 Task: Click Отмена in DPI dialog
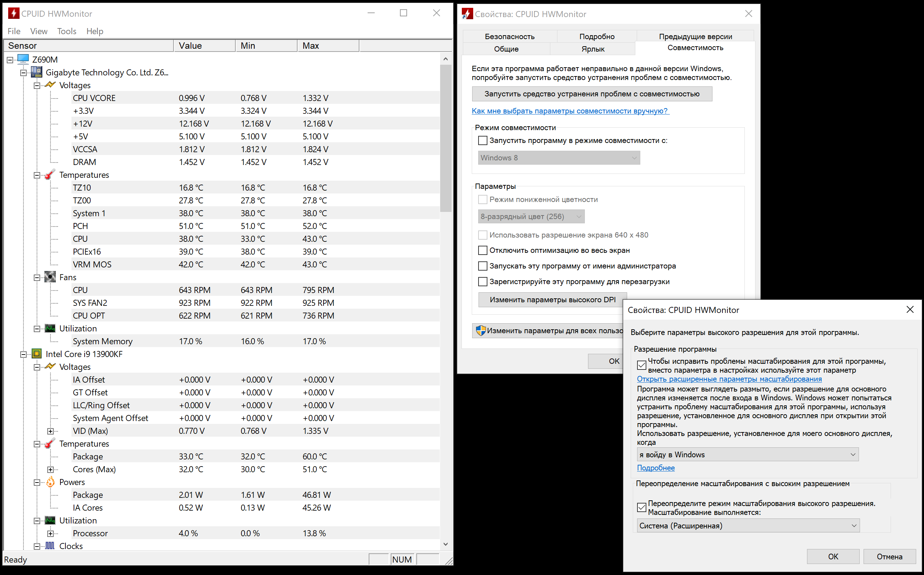[x=890, y=557]
